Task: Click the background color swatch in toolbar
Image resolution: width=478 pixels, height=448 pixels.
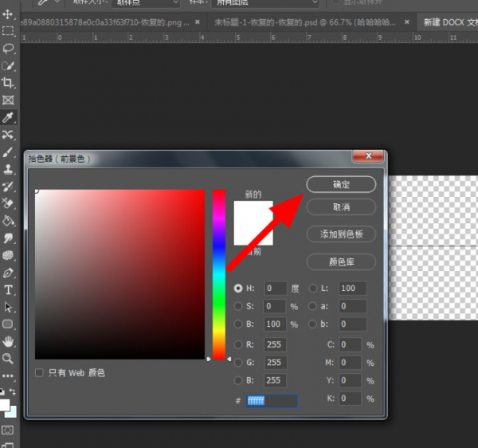Action: [12, 413]
